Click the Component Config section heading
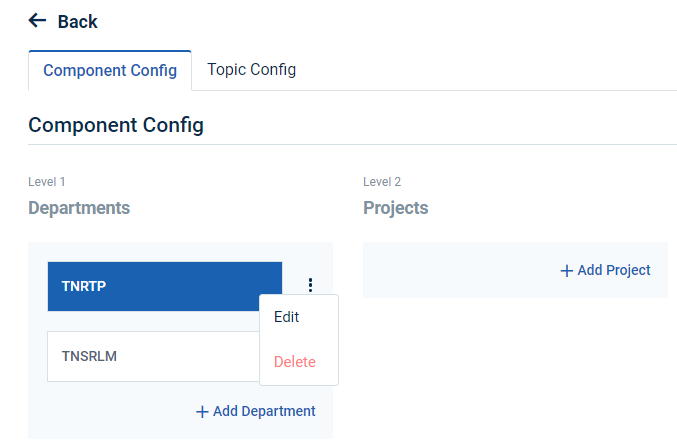This screenshot has width=677, height=446. (116, 125)
